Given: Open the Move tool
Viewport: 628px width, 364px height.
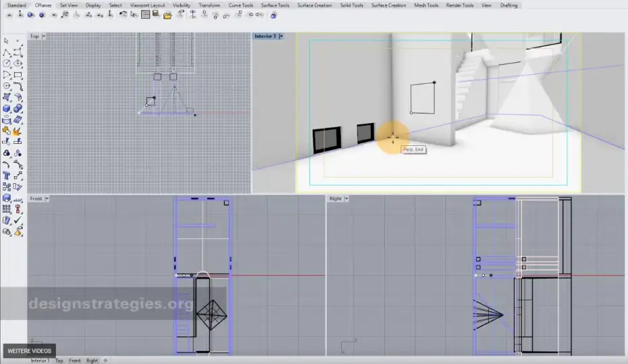Looking at the screenshot, I should (x=18, y=176).
